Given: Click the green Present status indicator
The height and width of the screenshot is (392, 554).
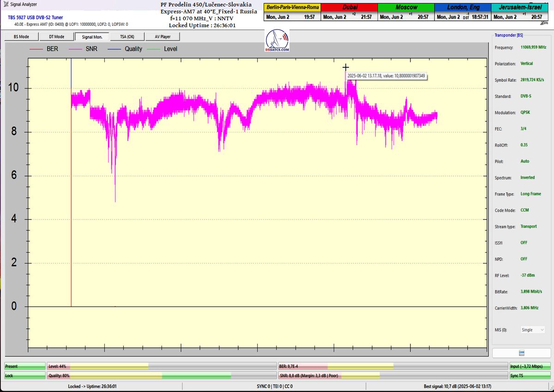Looking at the screenshot, I should click(25, 366).
